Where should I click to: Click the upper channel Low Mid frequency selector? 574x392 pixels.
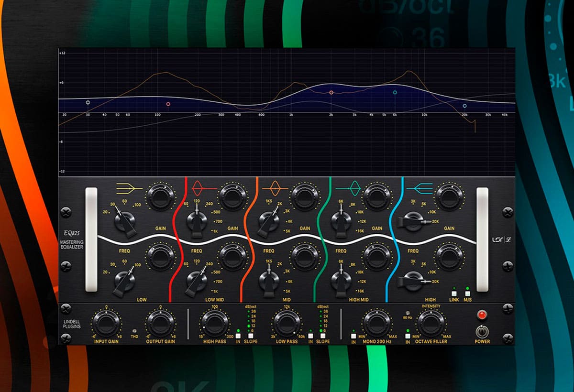[x=197, y=221]
